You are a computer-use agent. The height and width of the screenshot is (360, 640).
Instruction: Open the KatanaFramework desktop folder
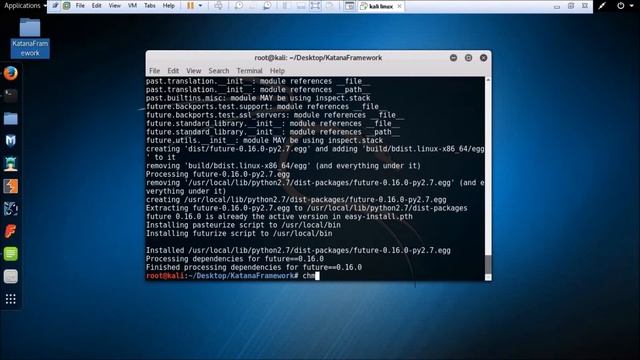30,38
